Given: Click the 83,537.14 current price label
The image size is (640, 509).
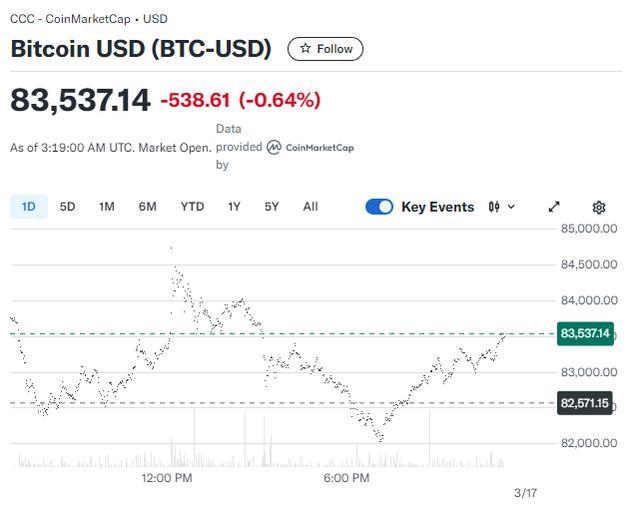Looking at the screenshot, I should pos(585,333).
